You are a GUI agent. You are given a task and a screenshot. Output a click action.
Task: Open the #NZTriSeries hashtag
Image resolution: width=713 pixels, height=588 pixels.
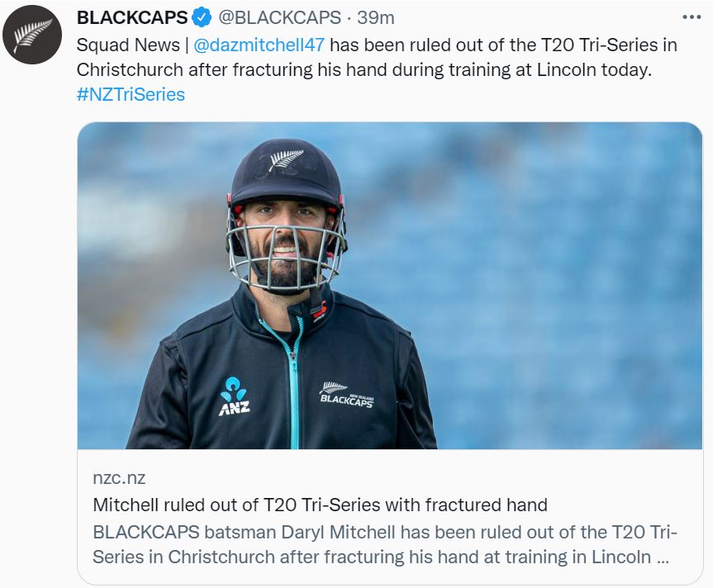click(x=131, y=94)
